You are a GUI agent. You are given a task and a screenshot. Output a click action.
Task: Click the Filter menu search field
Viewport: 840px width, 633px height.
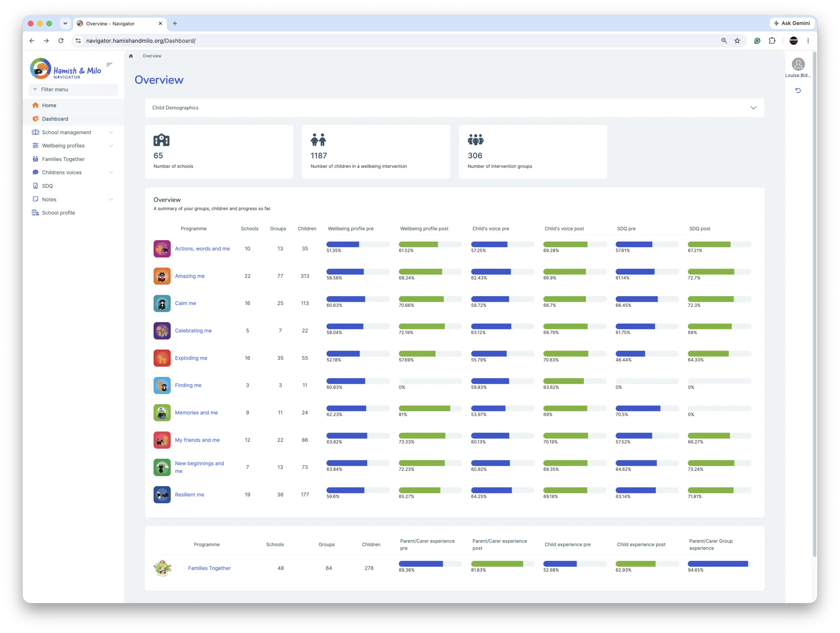pos(73,90)
